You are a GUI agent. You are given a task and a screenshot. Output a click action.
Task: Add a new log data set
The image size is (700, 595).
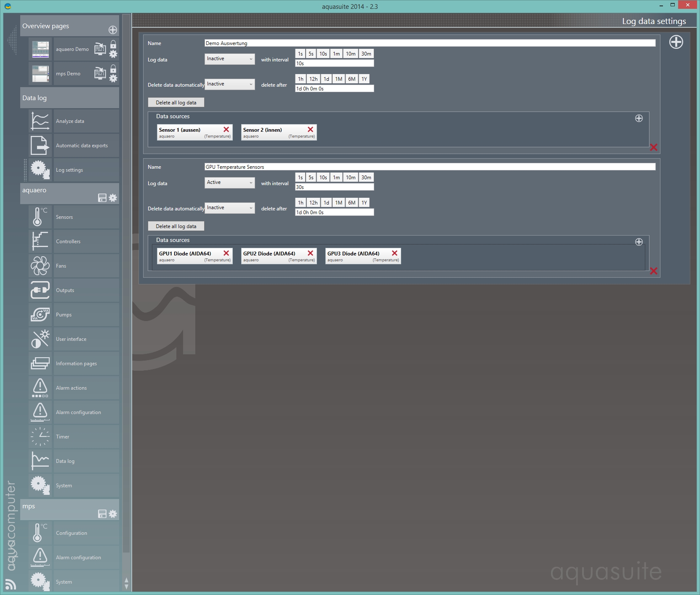pyautogui.click(x=676, y=42)
